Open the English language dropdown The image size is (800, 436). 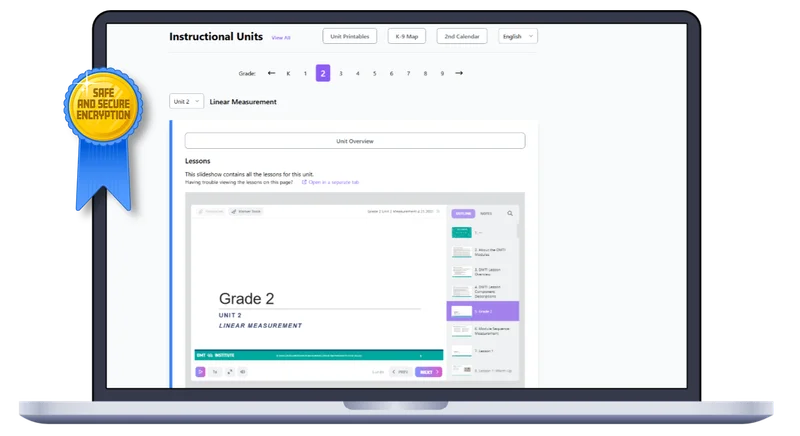517,36
